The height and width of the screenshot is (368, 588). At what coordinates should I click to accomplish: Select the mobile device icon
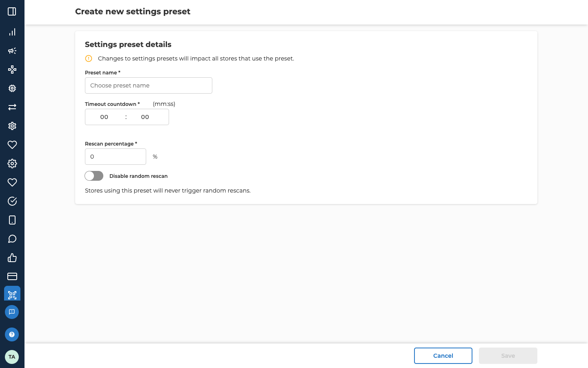pos(12,220)
